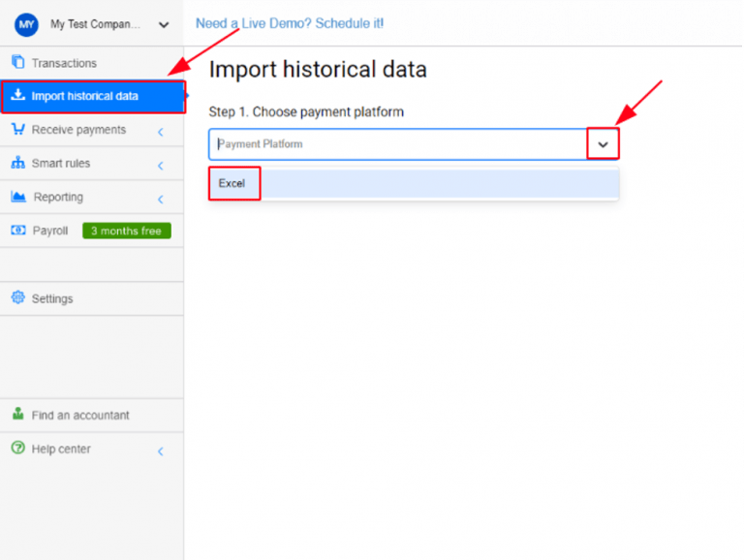Screen dimensions: 744x560
Task: Open the Transactions menu item
Action: click(64, 63)
